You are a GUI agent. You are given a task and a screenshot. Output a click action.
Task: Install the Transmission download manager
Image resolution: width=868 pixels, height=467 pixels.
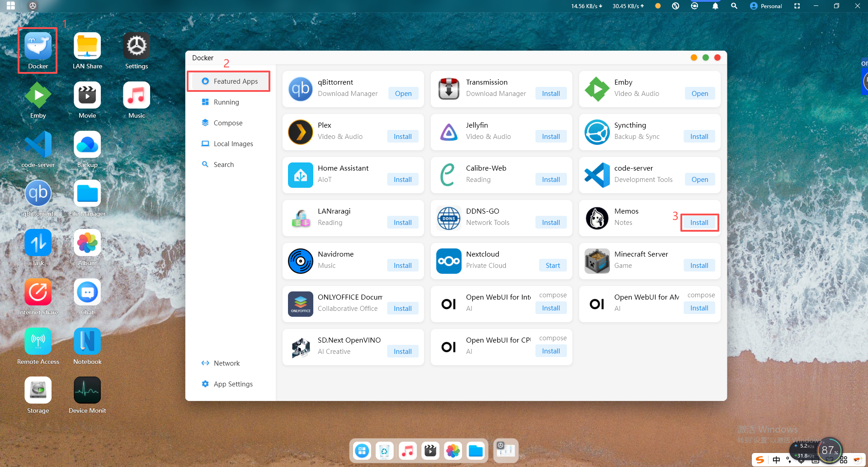pyautogui.click(x=551, y=94)
